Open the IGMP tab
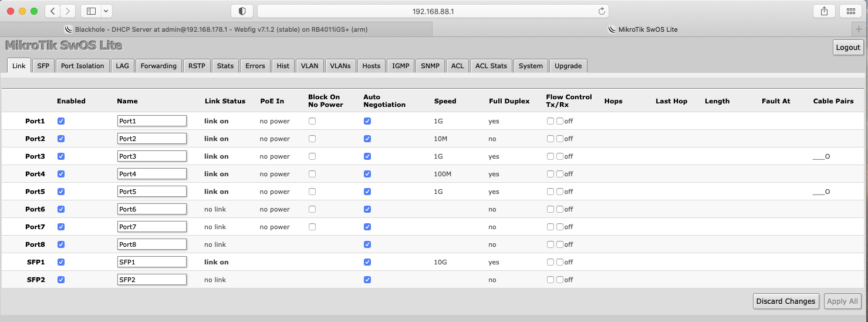The width and height of the screenshot is (868, 322). pyautogui.click(x=401, y=66)
